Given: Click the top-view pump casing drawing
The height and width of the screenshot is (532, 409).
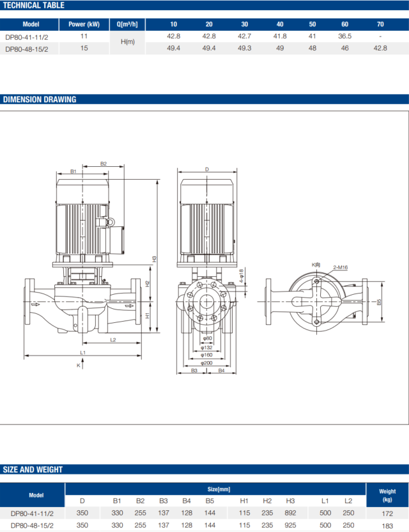Looking at the screenshot, I should point(316,301).
